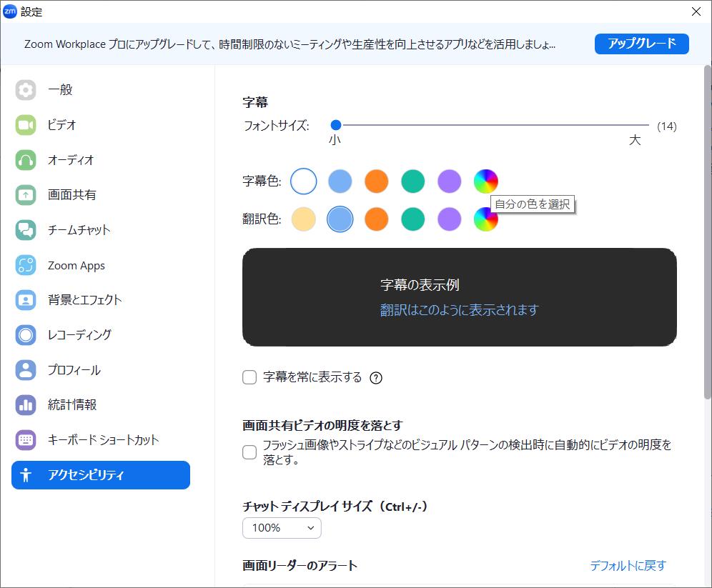Viewport: 712px width, 588px height.
Task: Choose purple 字幕色 swatch
Action: click(449, 181)
